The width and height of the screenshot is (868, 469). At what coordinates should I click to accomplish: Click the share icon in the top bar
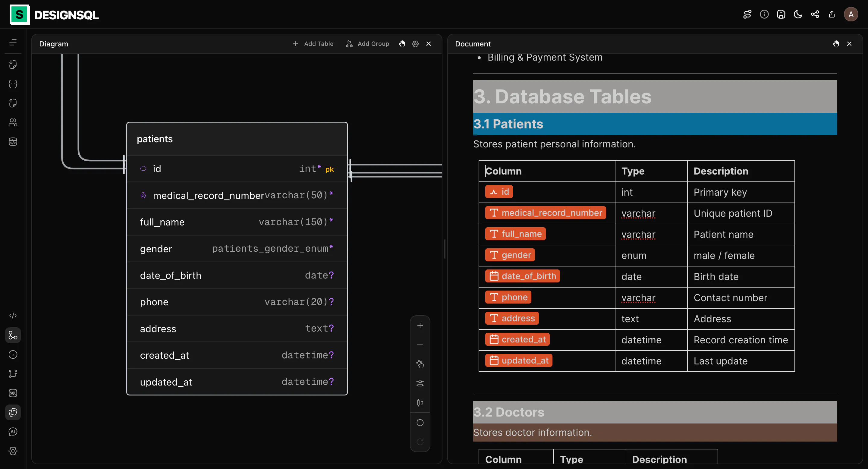click(x=815, y=14)
